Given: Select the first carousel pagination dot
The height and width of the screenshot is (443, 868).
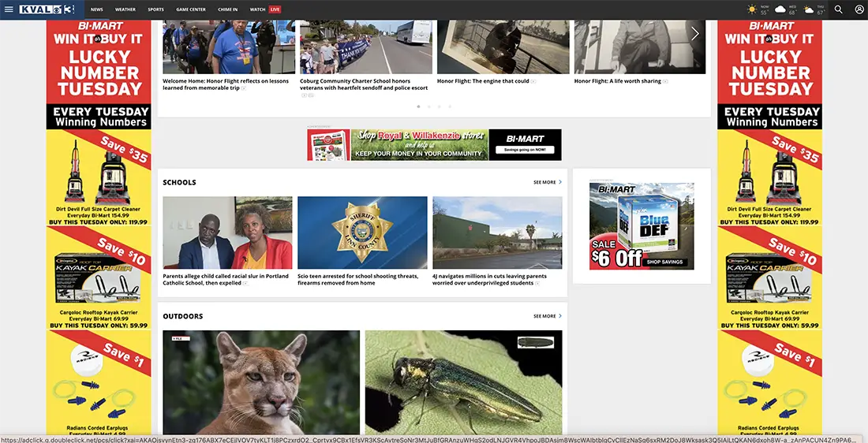Looking at the screenshot, I should click(418, 106).
